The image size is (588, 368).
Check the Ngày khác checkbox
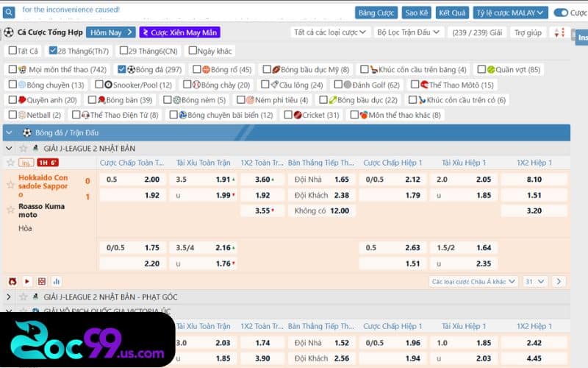(193, 50)
